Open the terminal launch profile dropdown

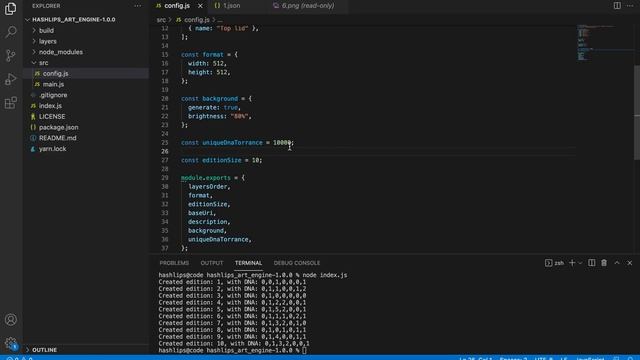pyautogui.click(x=580, y=263)
